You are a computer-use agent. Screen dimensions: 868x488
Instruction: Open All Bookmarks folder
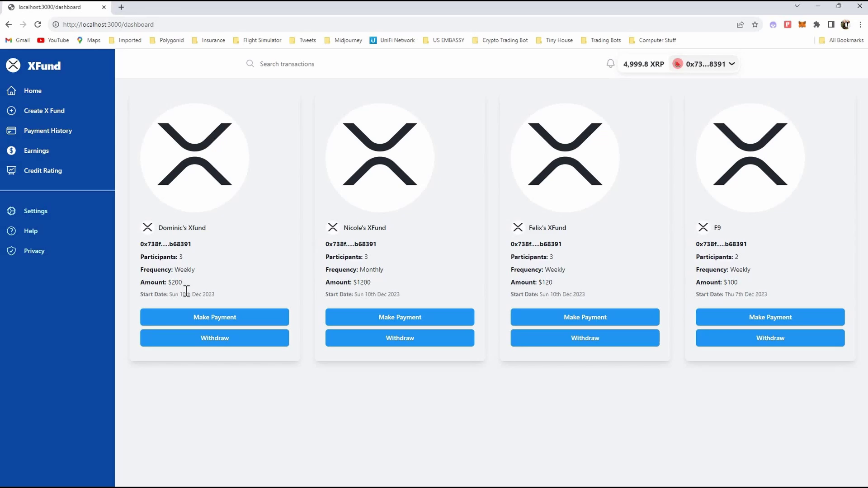(841, 40)
